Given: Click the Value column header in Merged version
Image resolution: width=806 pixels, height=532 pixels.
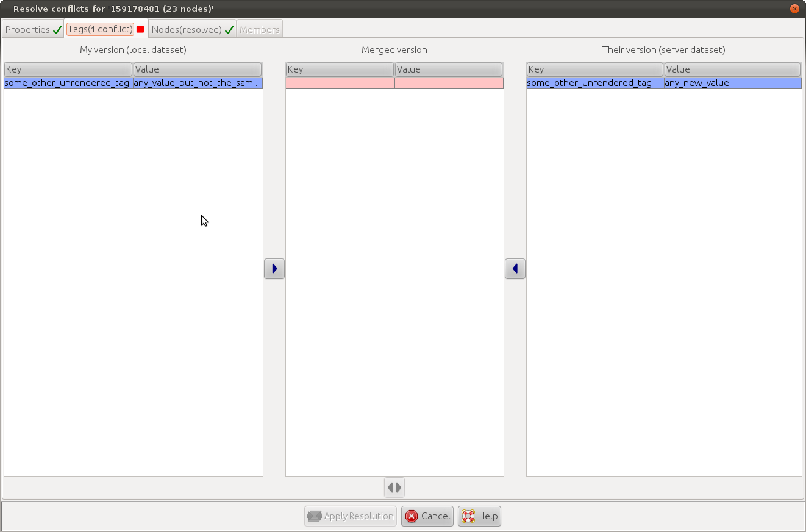Looking at the screenshot, I should coord(448,69).
